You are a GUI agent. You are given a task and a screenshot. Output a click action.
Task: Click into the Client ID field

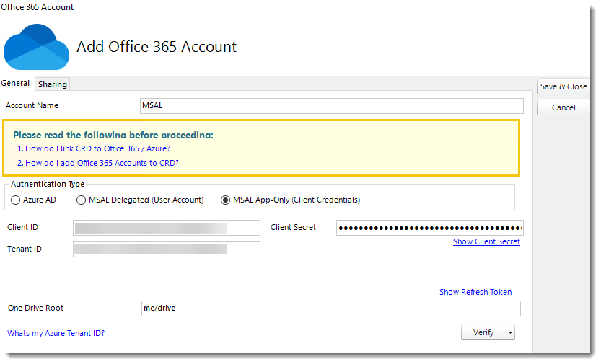[x=166, y=228]
